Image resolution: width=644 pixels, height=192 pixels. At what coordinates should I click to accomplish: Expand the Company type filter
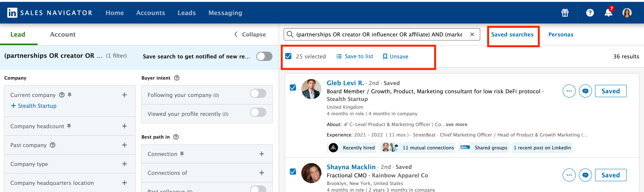click(124, 164)
